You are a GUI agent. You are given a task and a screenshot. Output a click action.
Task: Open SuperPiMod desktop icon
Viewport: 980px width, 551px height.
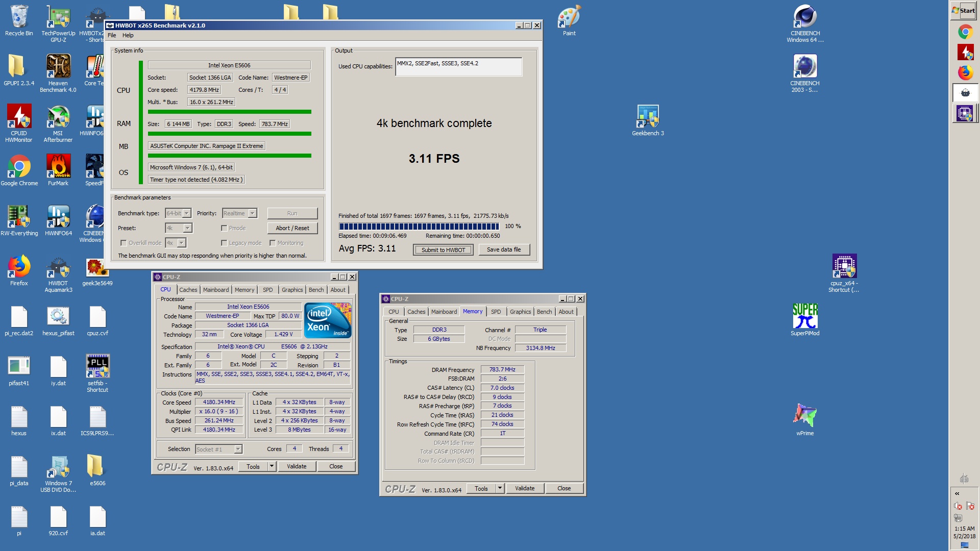point(805,320)
